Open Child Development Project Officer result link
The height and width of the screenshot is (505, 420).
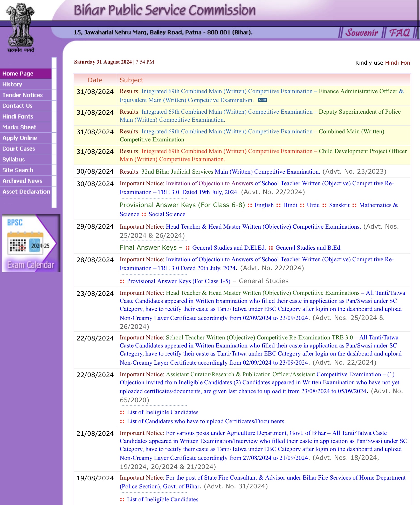(x=263, y=155)
